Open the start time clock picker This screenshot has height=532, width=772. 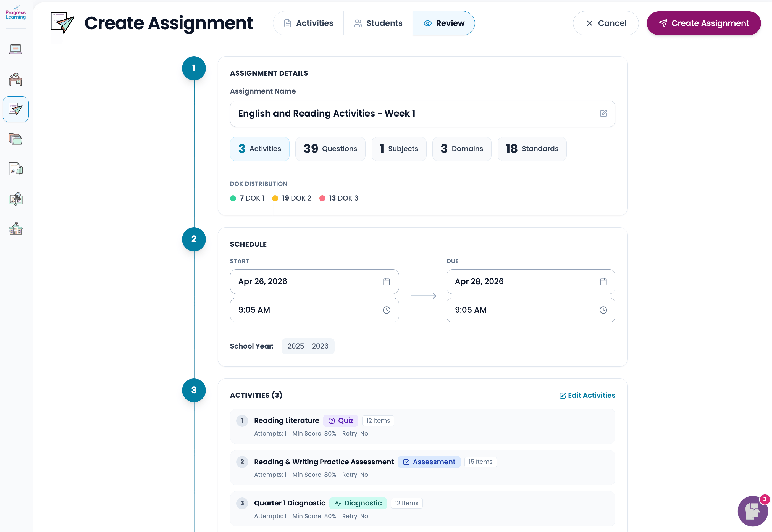[387, 310]
